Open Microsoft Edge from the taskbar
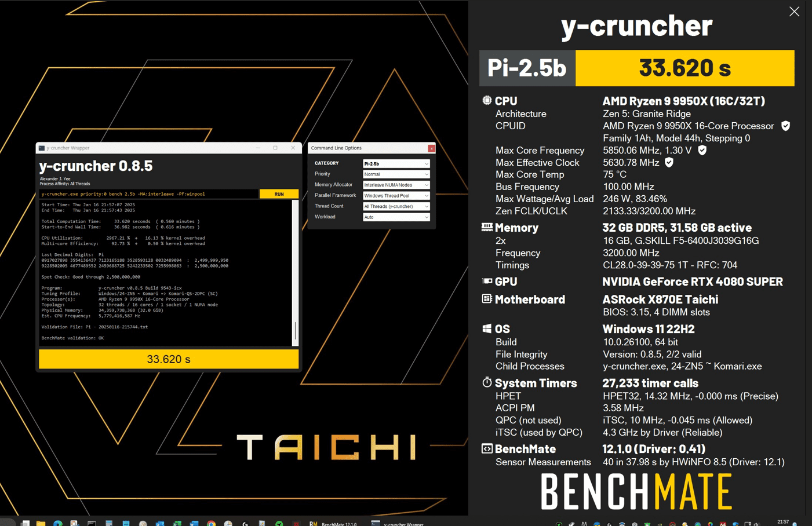The image size is (812, 526). point(58,523)
